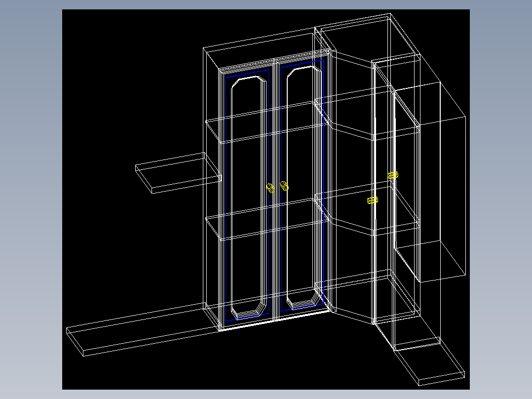Select the small floating shelf left of the cabinet
The height and width of the screenshot is (399, 532).
click(179, 173)
